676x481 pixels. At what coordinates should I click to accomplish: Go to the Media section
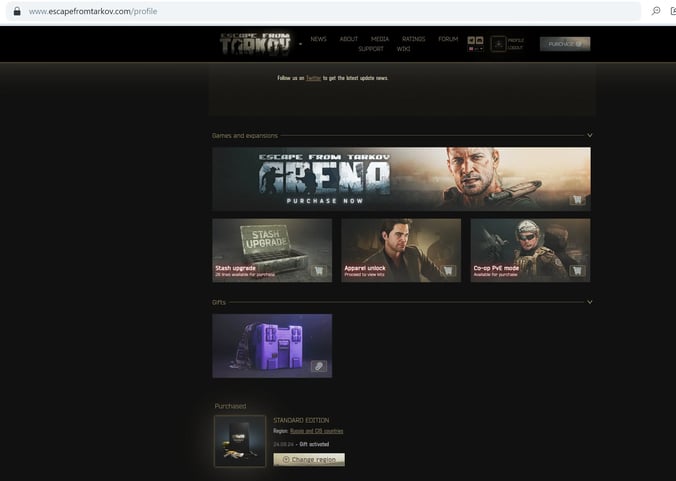379,39
